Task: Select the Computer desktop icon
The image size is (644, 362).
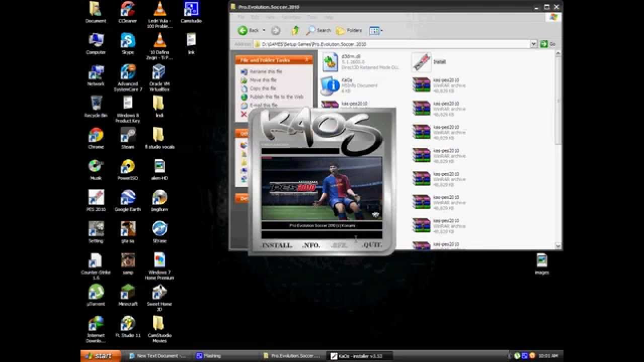Action: (x=96, y=44)
